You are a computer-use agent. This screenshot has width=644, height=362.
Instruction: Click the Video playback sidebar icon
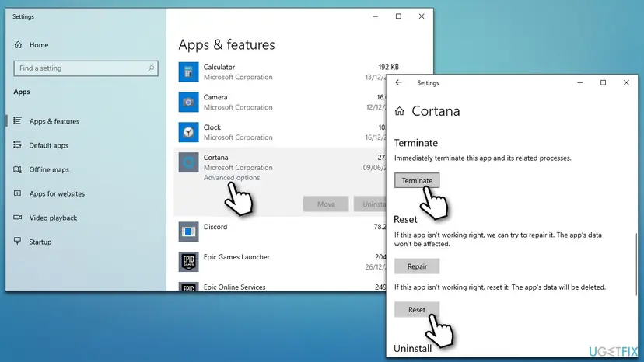[x=17, y=218]
